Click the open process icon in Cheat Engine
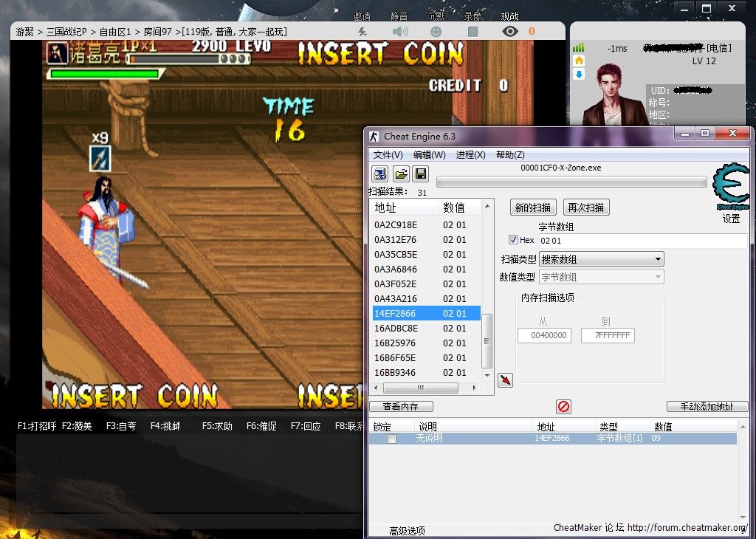 379,174
